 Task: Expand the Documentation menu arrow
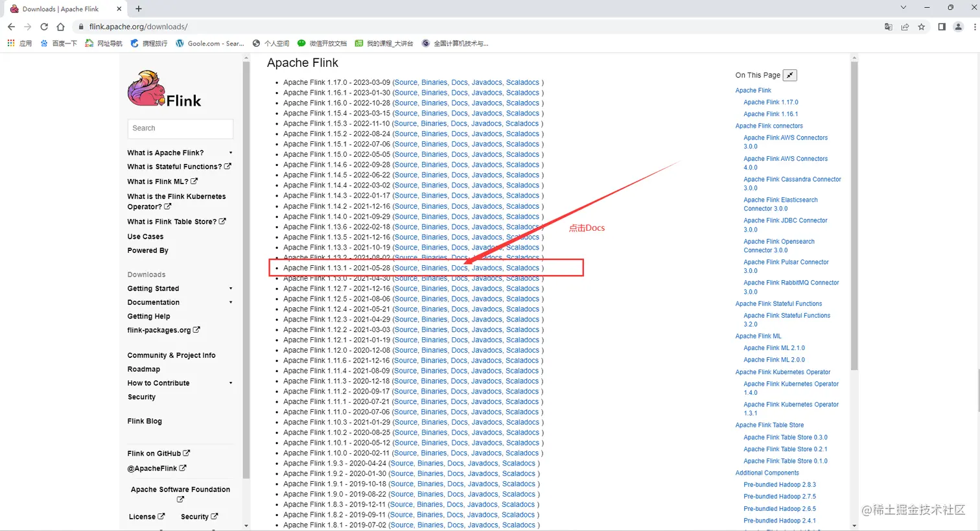click(x=231, y=303)
